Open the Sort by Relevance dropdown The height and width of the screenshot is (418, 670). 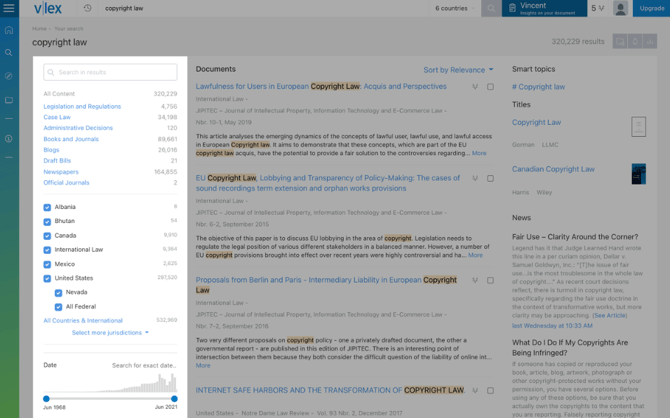pyautogui.click(x=458, y=70)
